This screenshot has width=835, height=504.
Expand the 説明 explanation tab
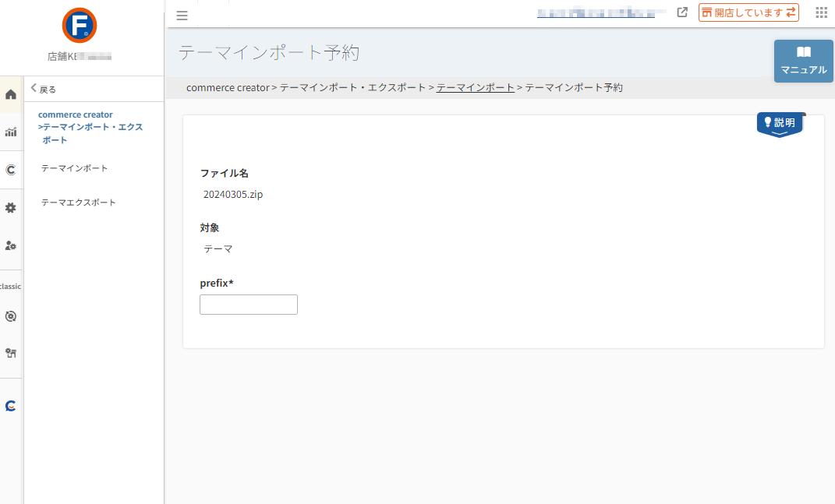tap(780, 124)
